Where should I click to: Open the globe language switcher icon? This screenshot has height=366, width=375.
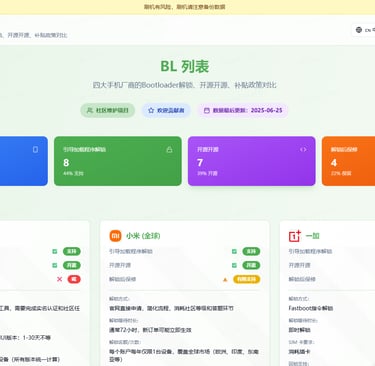(x=359, y=30)
